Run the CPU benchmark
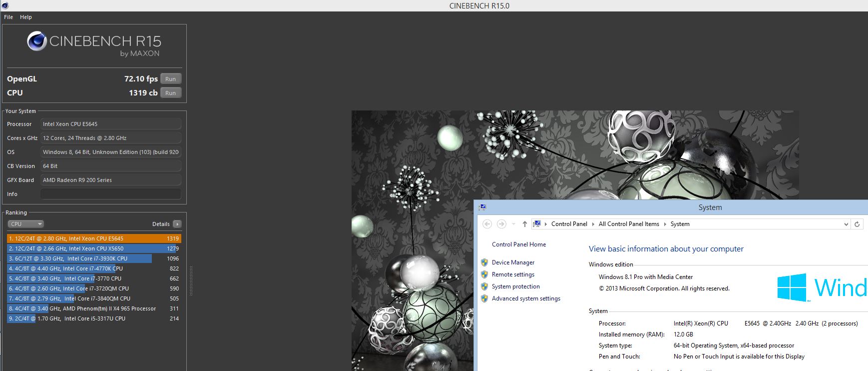Screen dimensions: 868x371 (171, 93)
